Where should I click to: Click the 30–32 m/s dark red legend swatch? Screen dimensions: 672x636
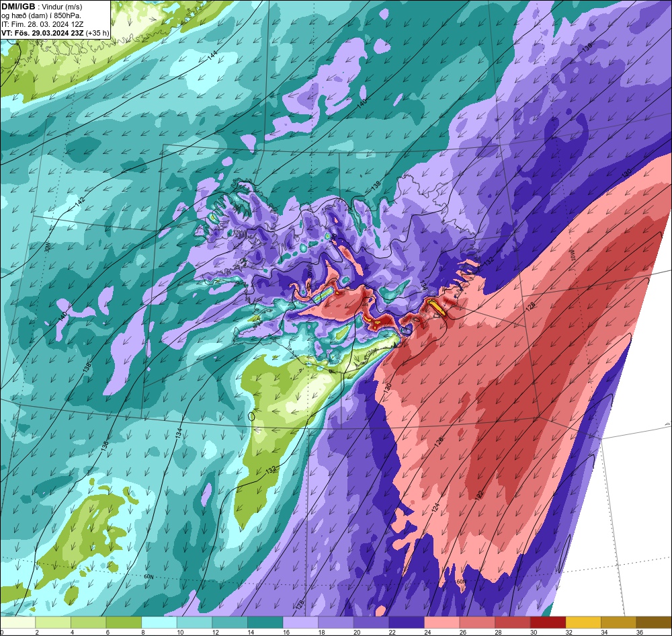548,623
